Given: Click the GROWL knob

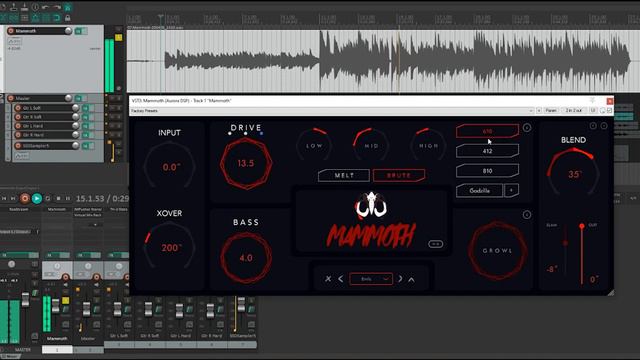Looking at the screenshot, I should (497, 251).
